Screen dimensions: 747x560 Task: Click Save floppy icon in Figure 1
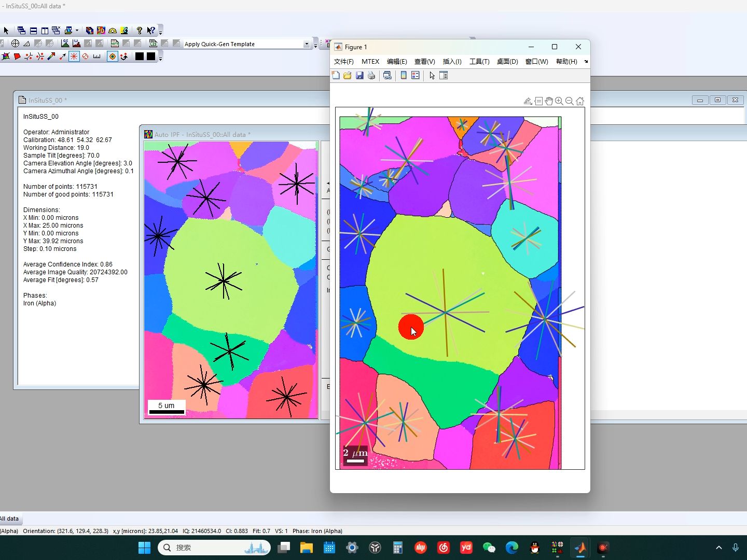[x=359, y=76]
